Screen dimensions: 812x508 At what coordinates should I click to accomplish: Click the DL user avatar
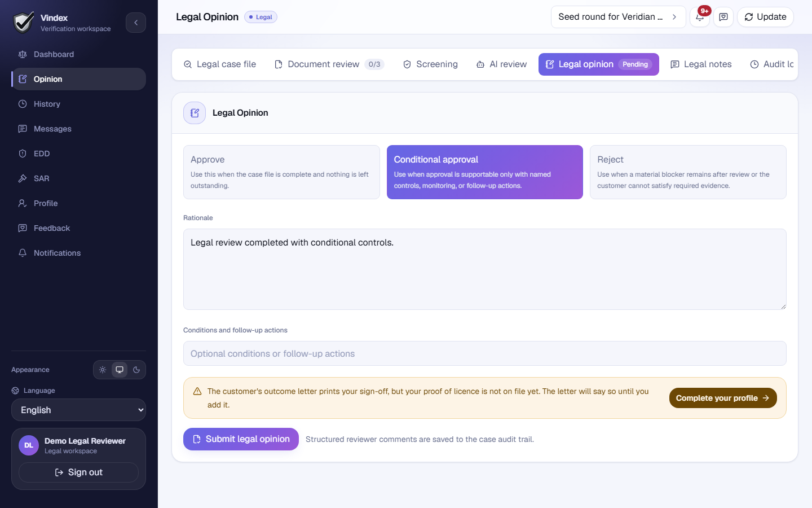click(x=29, y=445)
